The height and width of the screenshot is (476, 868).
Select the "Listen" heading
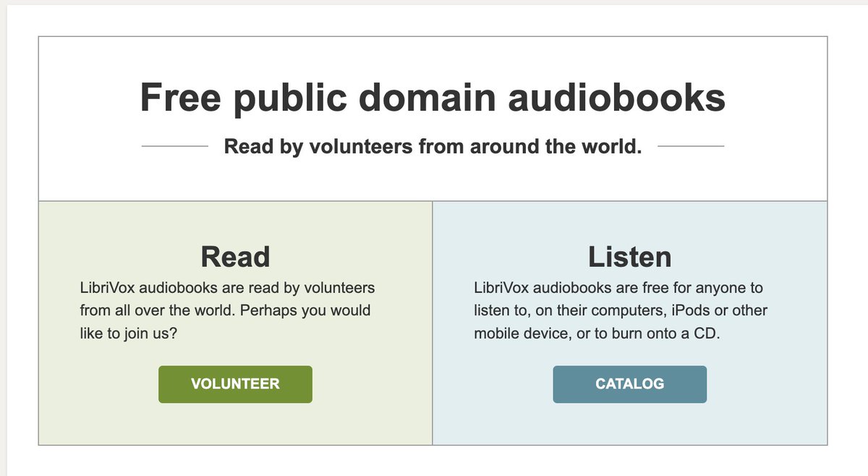tap(629, 257)
